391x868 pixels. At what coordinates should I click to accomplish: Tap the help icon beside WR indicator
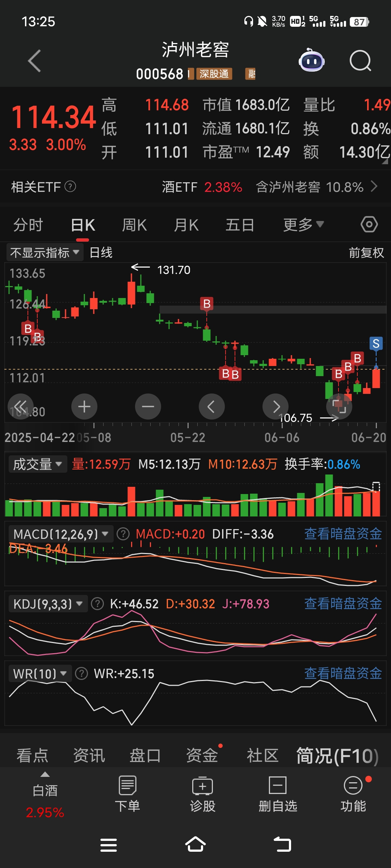coord(81,673)
